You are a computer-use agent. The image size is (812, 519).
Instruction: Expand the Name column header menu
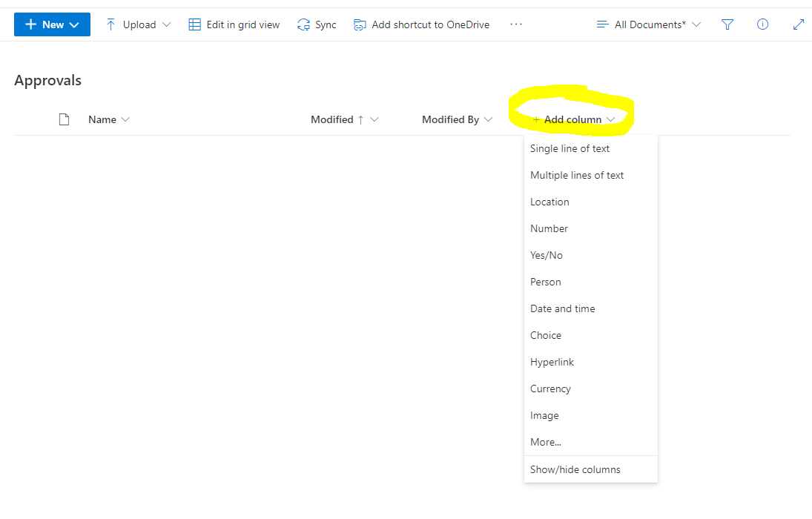coord(108,119)
